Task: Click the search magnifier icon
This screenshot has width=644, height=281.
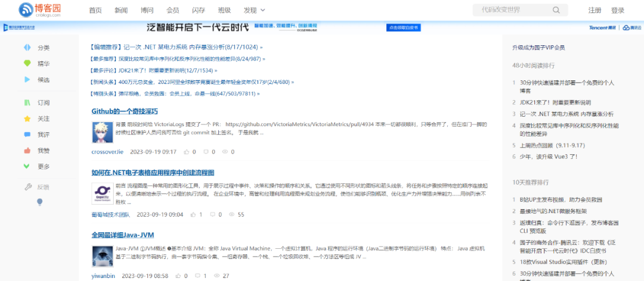Action: pos(556,10)
